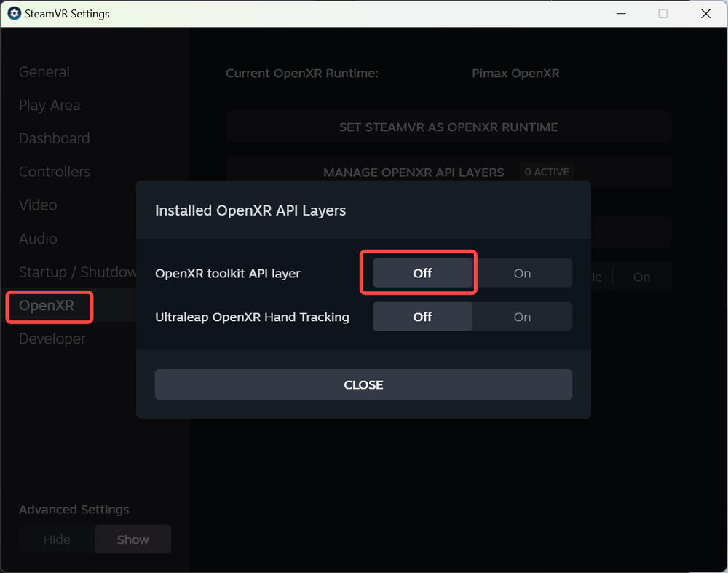728x573 pixels.
Task: Set Ultraleap OpenXR Hand Tracking to Off
Action: tap(422, 317)
